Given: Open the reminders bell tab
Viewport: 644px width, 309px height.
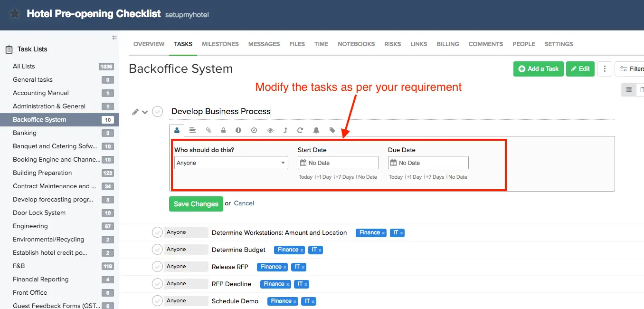Looking at the screenshot, I should [316, 130].
